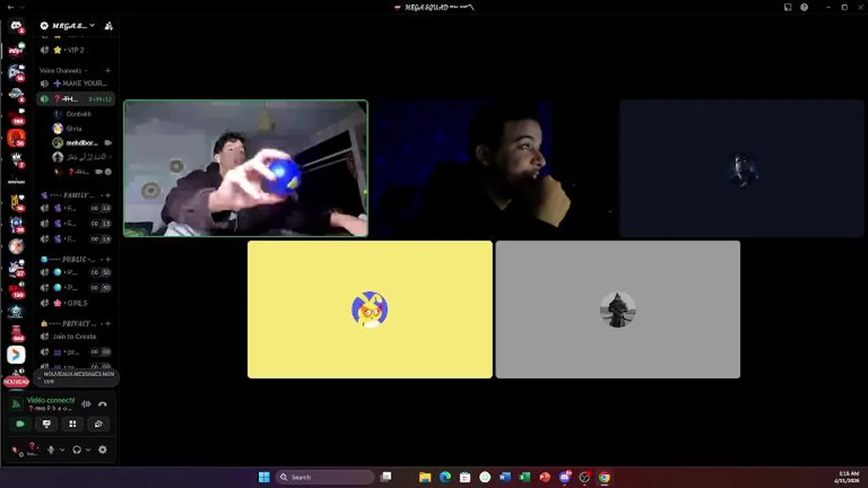Screen dimensions: 868x488
Task: Click the back arrow in title bar
Action: [x=10, y=7]
